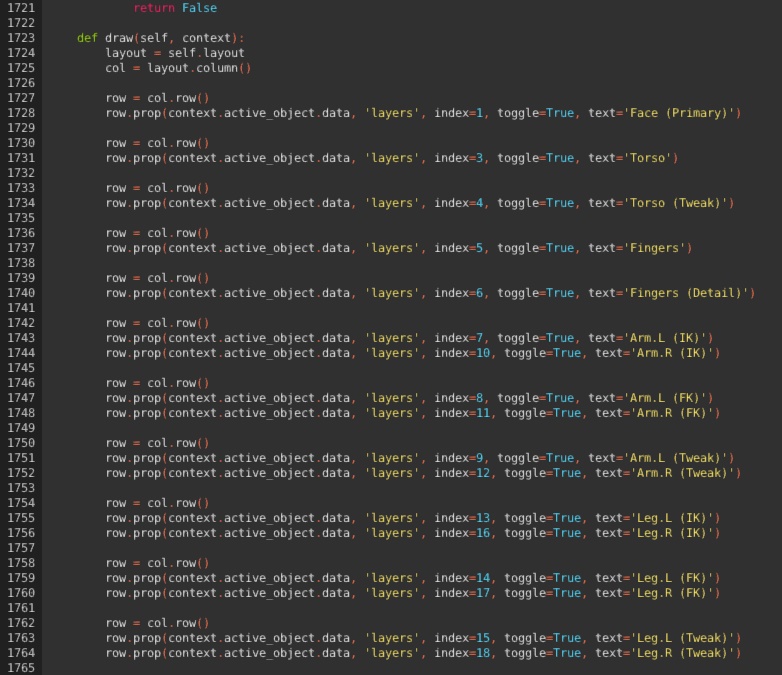Click the 'Arm.L (IK)' string

(664, 338)
